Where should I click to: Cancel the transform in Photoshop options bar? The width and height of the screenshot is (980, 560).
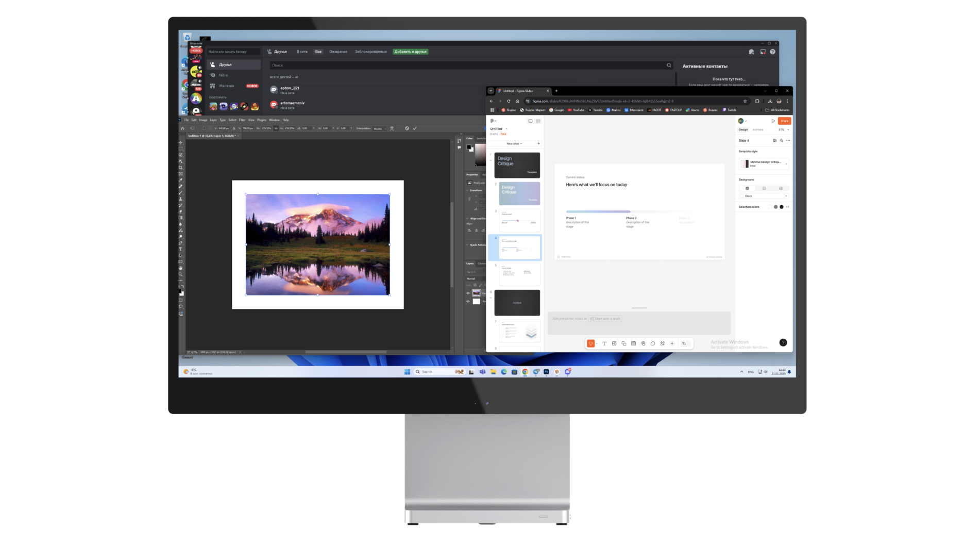coord(407,128)
